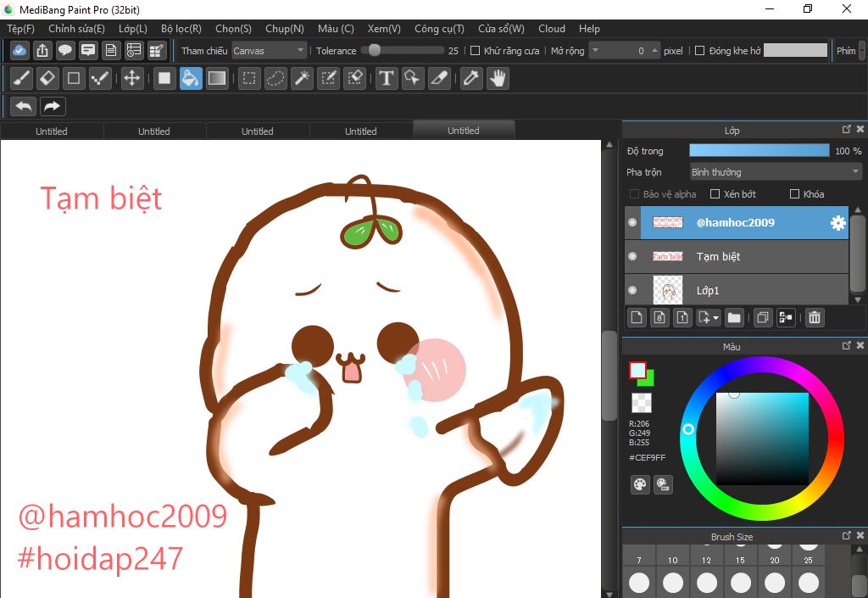
Task: Click the share upload icon
Action: tap(42, 50)
